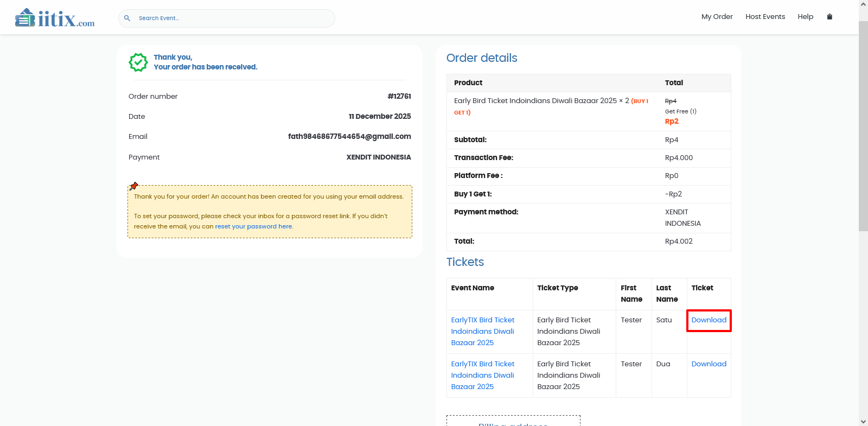Viewport: 868px width, 426px height.
Task: Click the scrollbar down arrow
Action: (x=863, y=421)
